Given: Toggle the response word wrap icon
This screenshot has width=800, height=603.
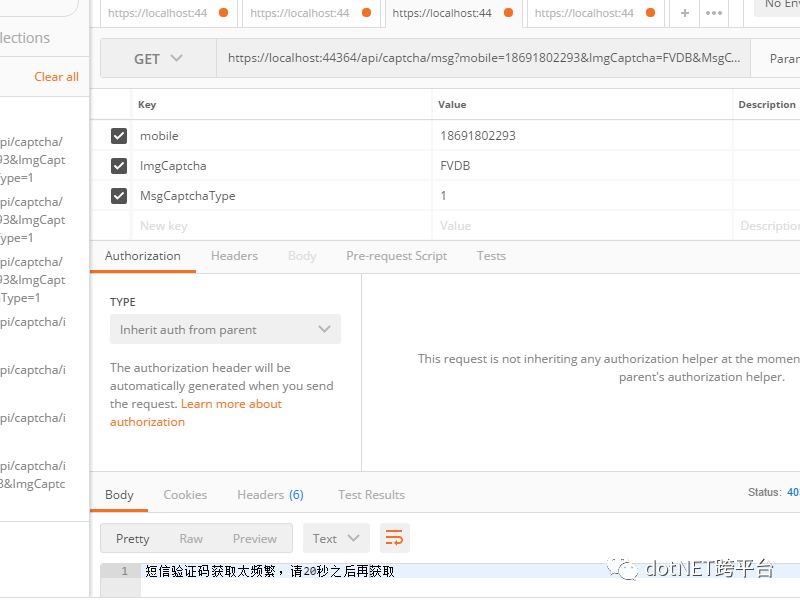Looking at the screenshot, I should [x=394, y=538].
